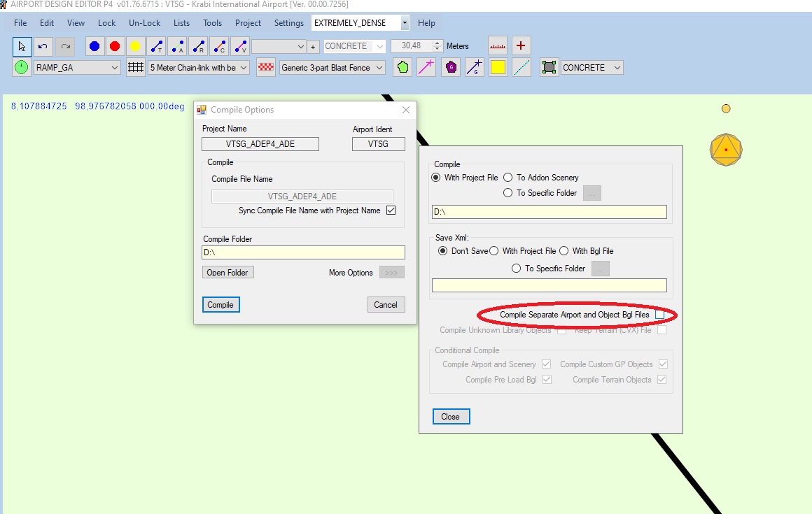The image size is (812, 514).
Task: Select the red vertex drawing tool
Action: click(x=113, y=45)
